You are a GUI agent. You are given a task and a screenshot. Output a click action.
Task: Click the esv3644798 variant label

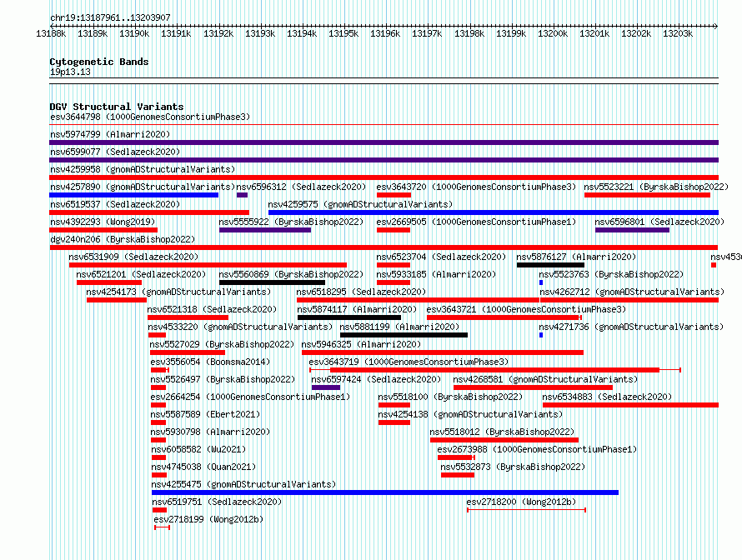pos(150,117)
